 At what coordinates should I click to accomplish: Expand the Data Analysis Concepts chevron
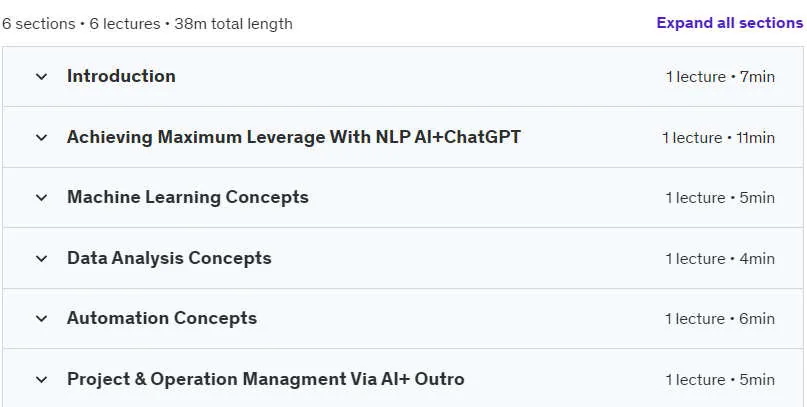tap(41, 258)
